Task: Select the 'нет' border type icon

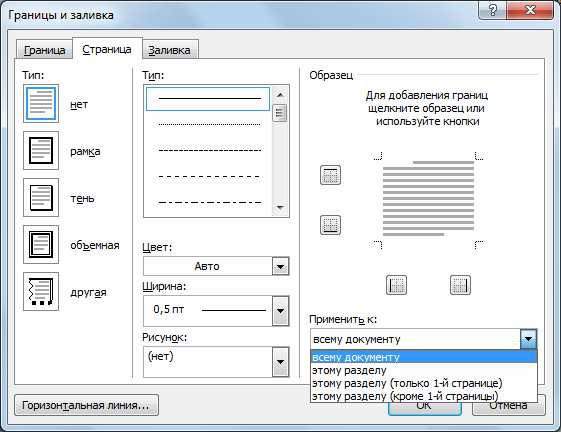Action: pyautogui.click(x=41, y=104)
